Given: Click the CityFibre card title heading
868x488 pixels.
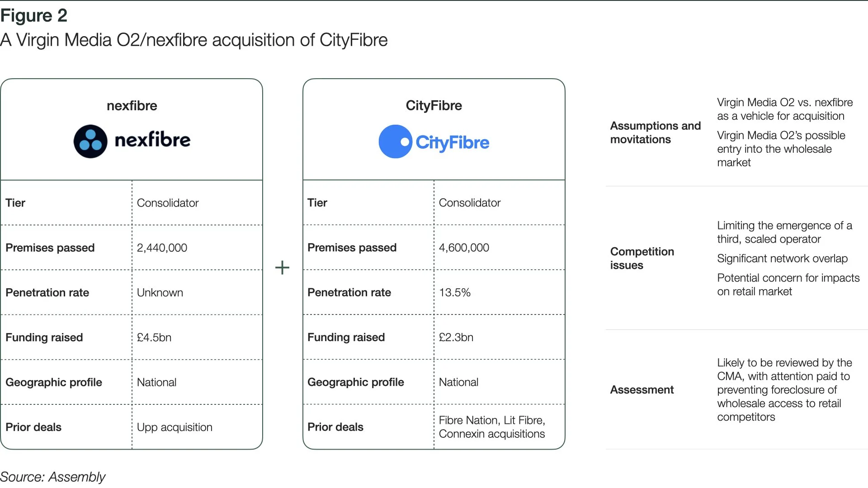Looking at the screenshot, I should [434, 106].
